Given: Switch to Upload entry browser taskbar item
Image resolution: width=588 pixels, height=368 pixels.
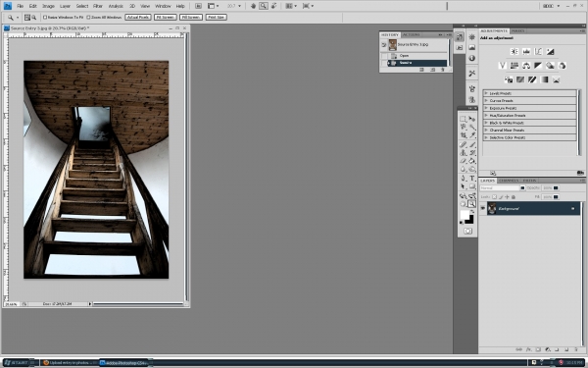Looking at the screenshot, I should (69, 363).
